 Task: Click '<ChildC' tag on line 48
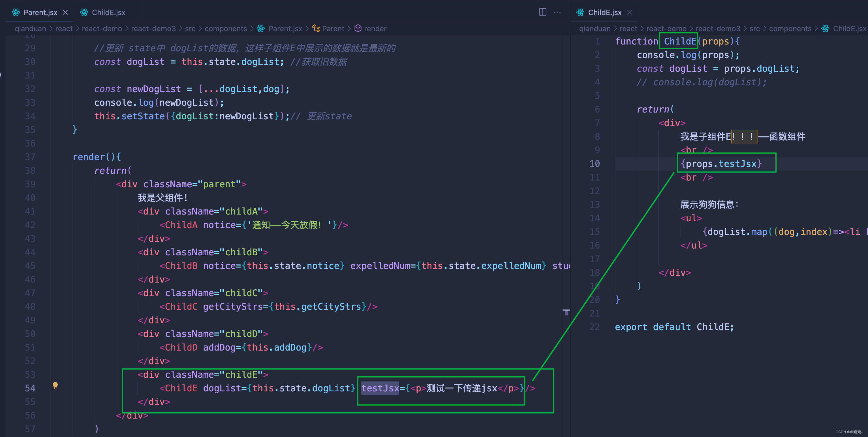pos(178,307)
